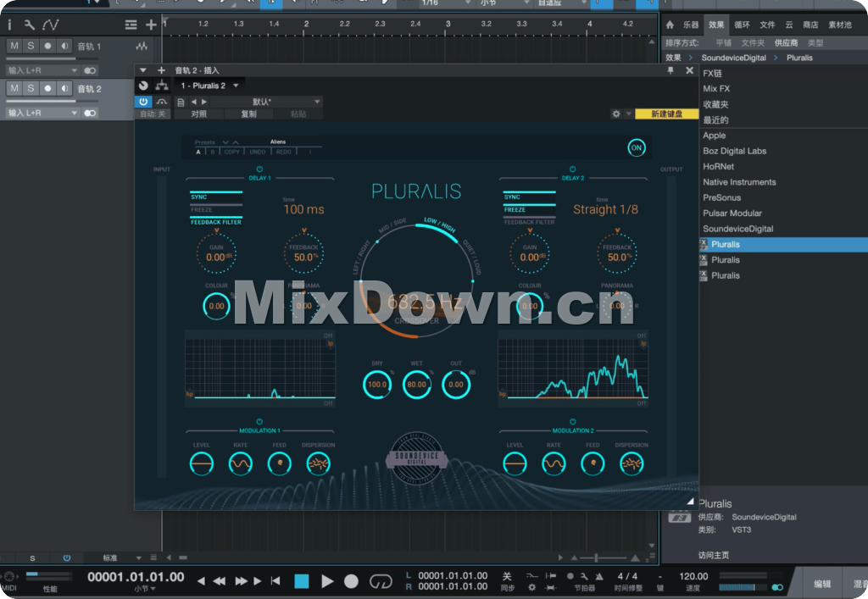The image size is (868, 599).
Task: Load the next preset arrow
Action: 204,102
